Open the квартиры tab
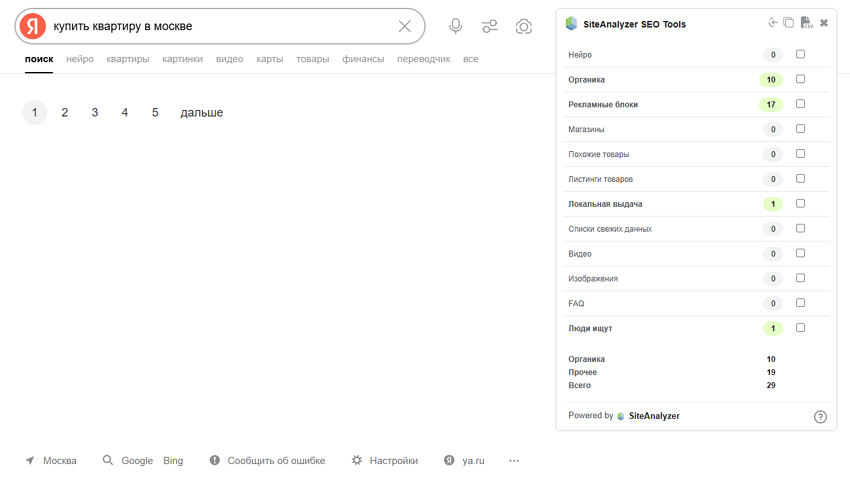The height and width of the screenshot is (485, 850). (x=128, y=59)
